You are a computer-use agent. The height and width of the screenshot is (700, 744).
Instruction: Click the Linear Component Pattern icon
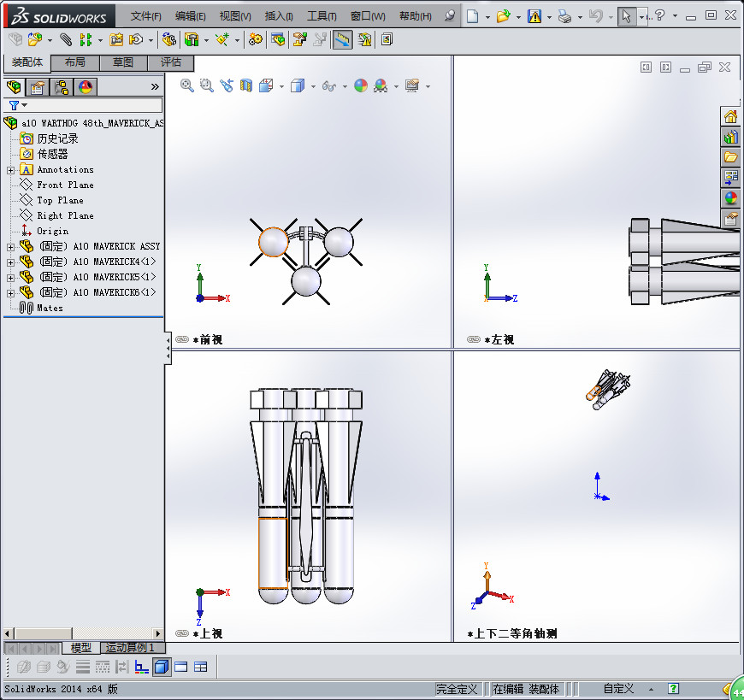pyautogui.click(x=86, y=39)
